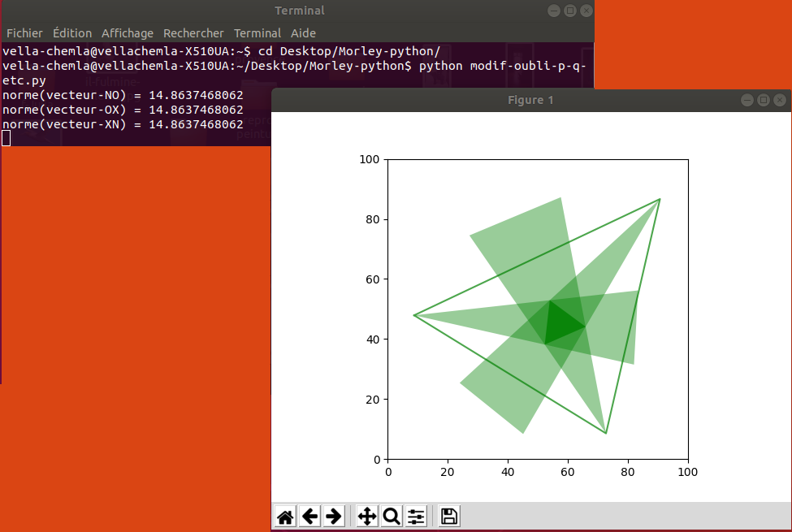Select the zoom-to-rectangle magnifier tool
792x532 pixels.
392,517
